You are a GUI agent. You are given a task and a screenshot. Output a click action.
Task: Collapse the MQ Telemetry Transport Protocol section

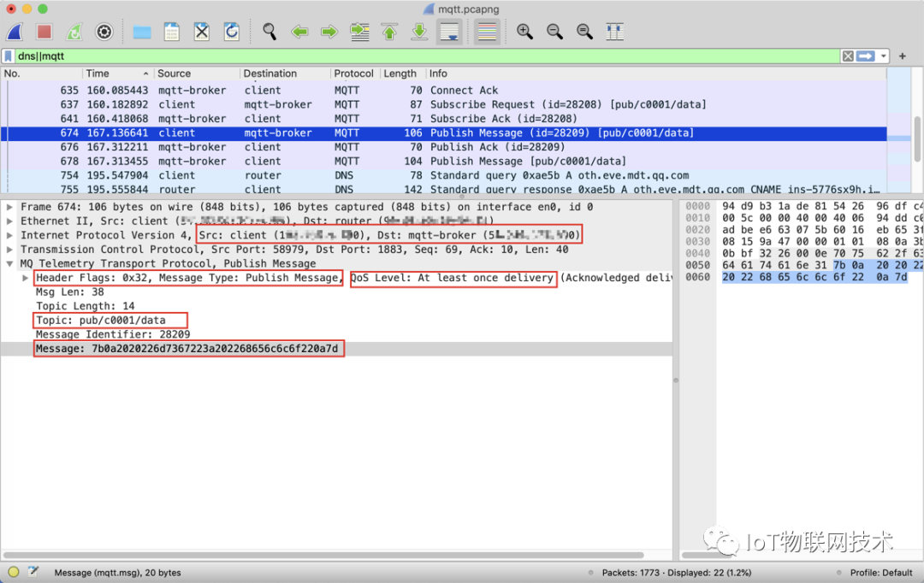pos(10,263)
